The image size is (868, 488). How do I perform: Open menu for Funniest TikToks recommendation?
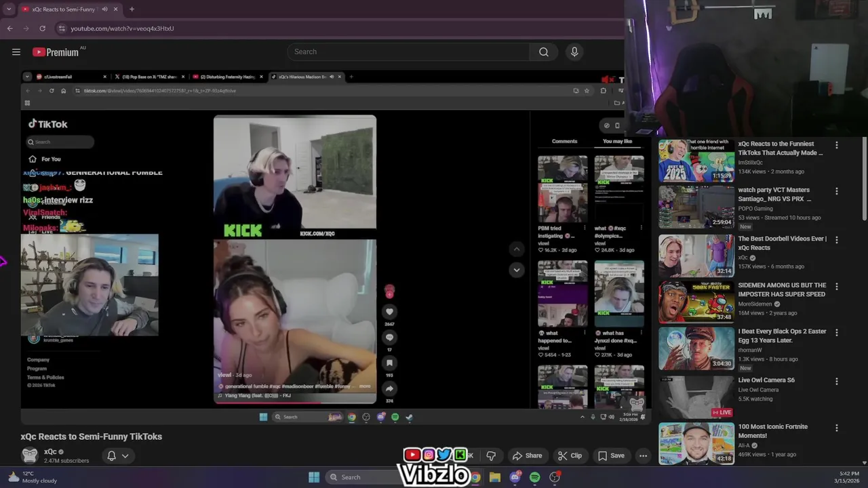pos(837,145)
